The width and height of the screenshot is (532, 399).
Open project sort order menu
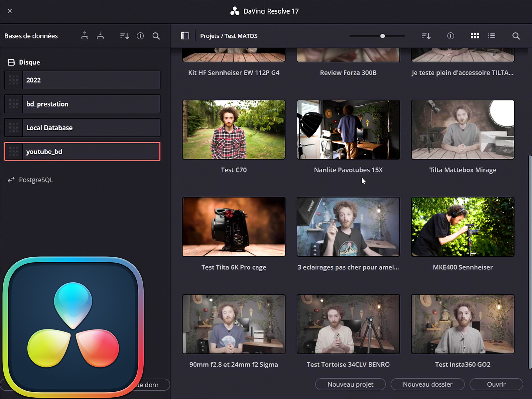426,36
